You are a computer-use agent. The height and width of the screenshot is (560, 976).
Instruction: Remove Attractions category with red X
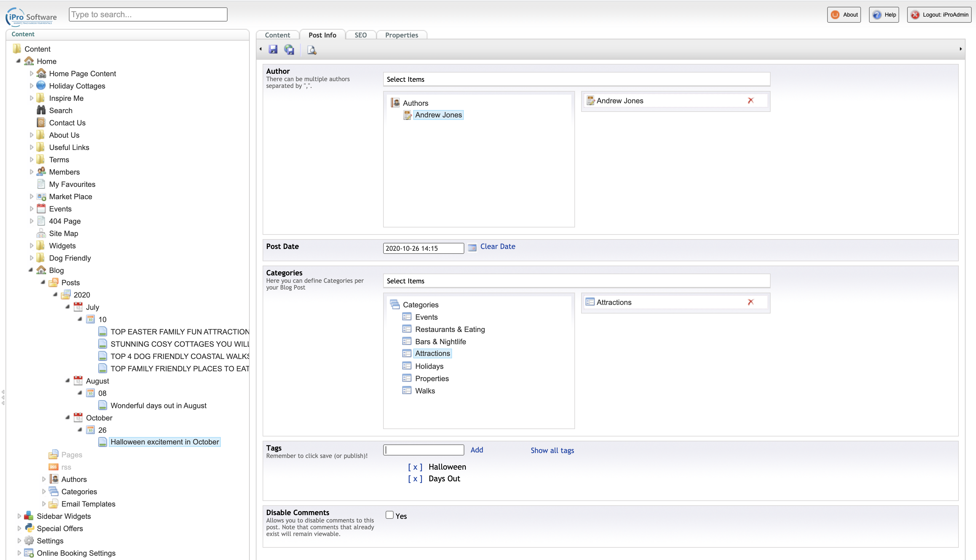point(751,302)
